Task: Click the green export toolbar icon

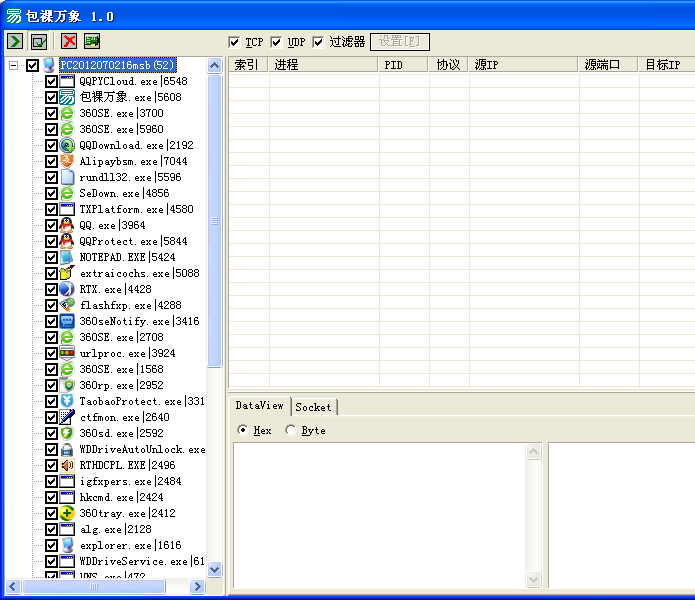Action: pyautogui.click(x=92, y=41)
